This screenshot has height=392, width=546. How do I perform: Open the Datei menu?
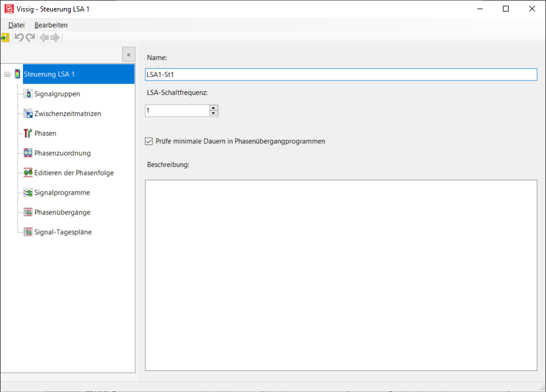[x=17, y=25]
